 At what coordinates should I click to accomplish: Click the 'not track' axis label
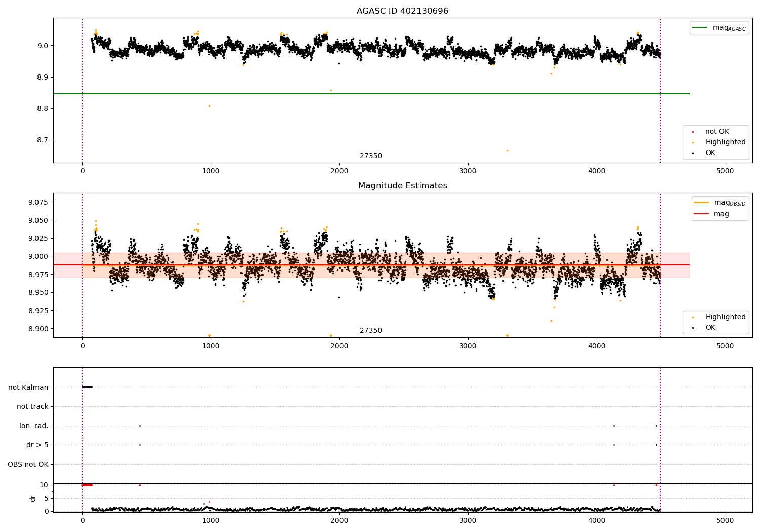pos(32,406)
